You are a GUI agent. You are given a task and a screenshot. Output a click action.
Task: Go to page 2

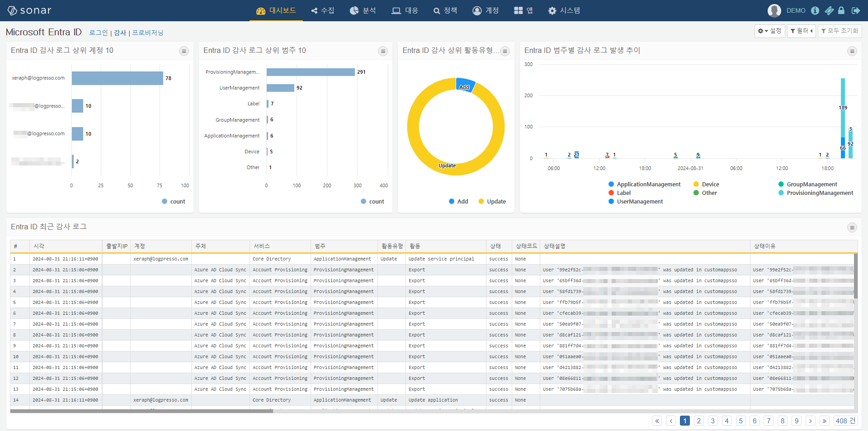click(699, 421)
